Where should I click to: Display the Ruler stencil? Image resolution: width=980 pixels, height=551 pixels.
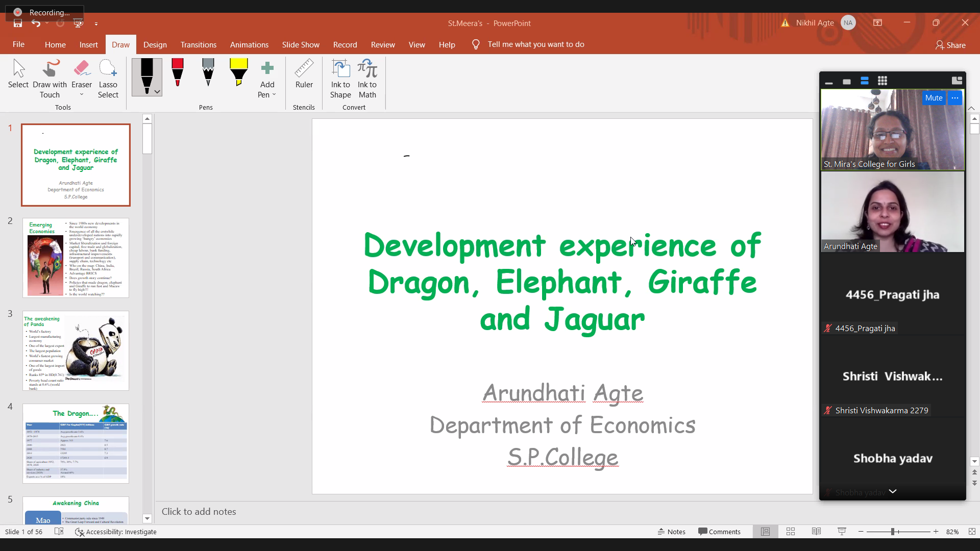304,77
